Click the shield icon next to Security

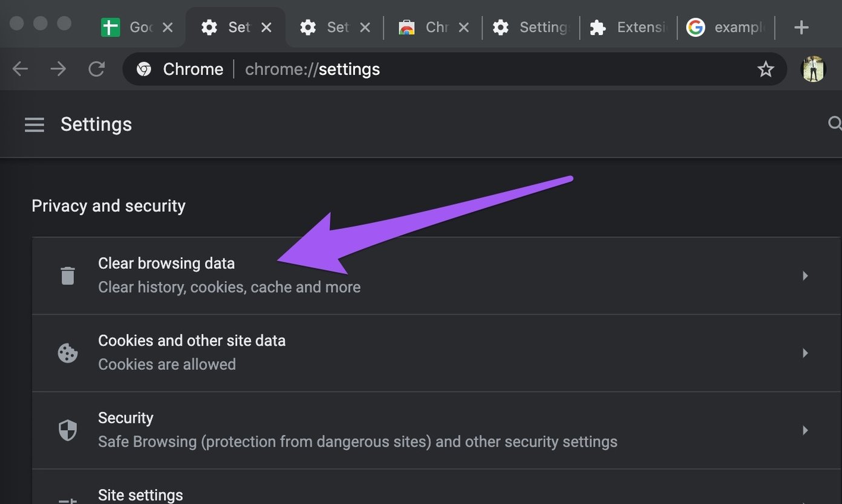tap(67, 430)
